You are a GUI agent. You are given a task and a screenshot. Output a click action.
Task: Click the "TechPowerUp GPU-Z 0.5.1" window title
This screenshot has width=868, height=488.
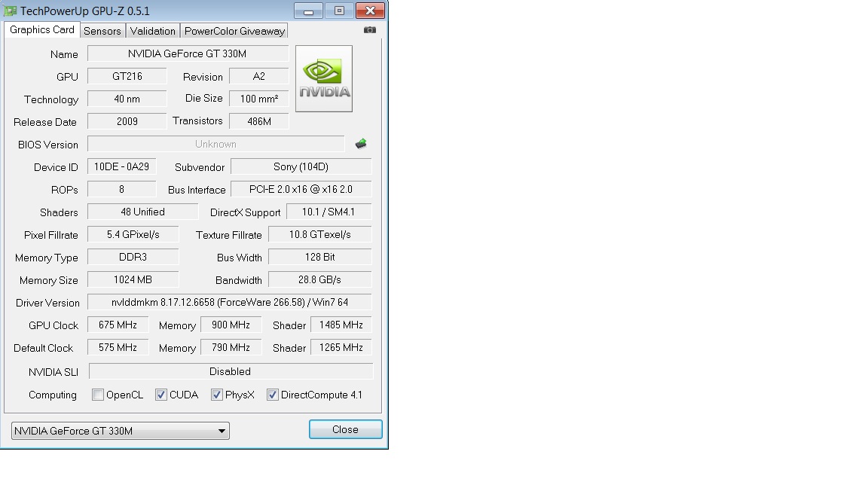coord(84,11)
